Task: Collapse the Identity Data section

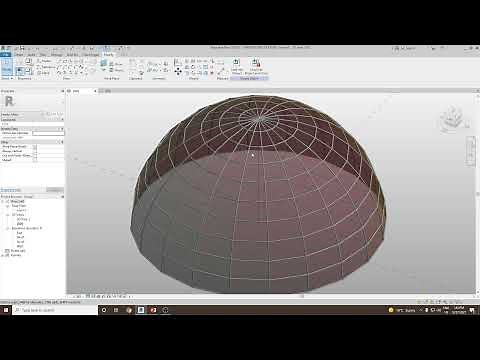Action: tap(62, 129)
